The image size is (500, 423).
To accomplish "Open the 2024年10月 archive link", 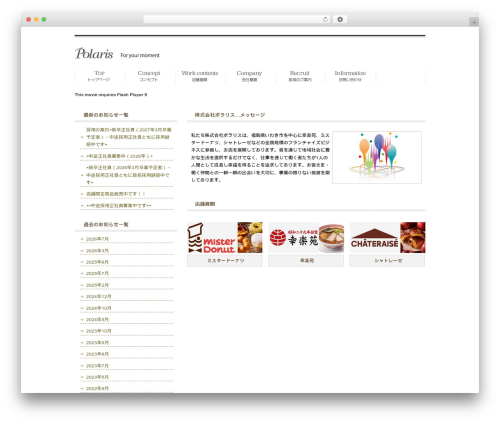I will tap(99, 308).
